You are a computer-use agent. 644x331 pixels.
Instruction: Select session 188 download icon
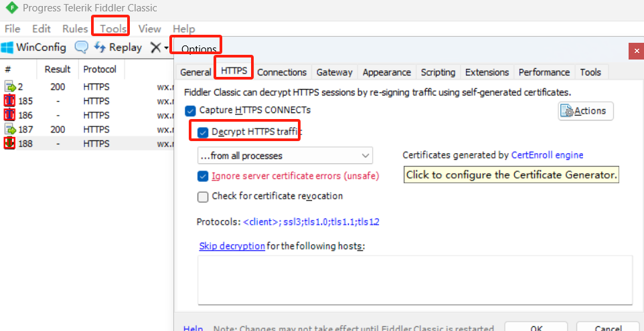click(x=10, y=143)
